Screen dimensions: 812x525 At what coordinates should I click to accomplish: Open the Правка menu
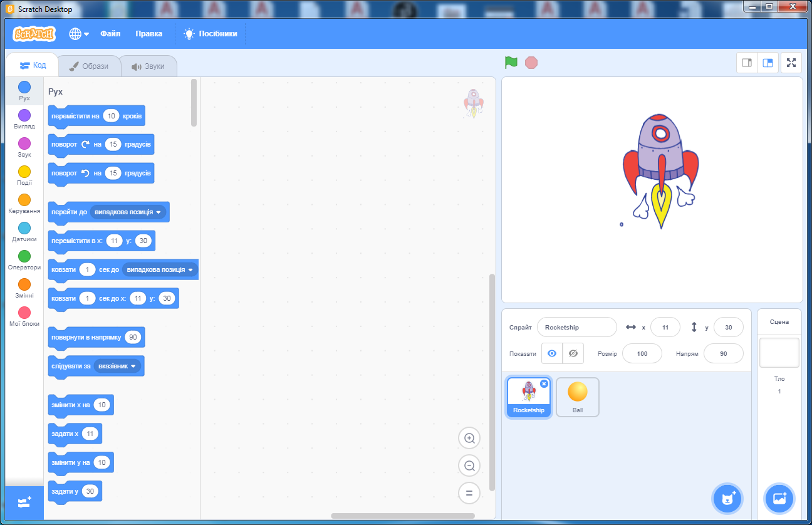tap(148, 34)
